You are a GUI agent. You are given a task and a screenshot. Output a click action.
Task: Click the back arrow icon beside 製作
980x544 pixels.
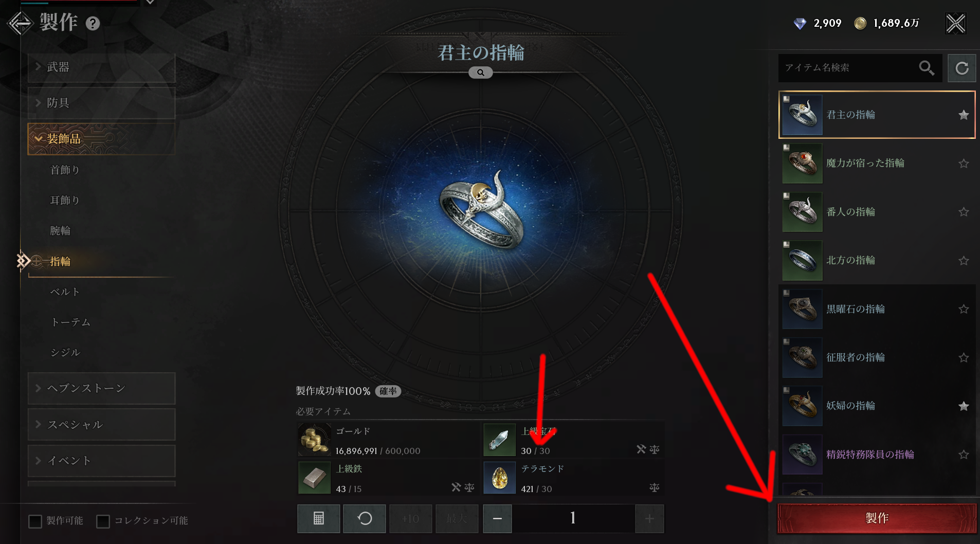21,23
